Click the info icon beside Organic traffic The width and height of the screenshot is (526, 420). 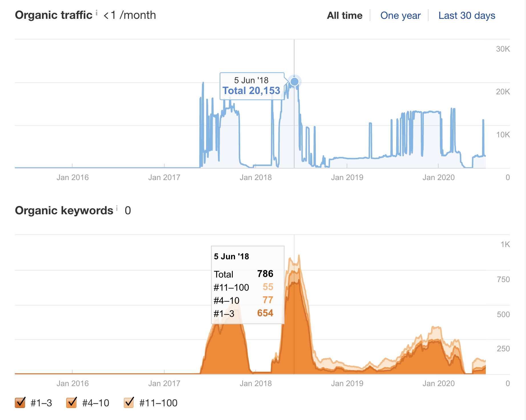click(96, 13)
